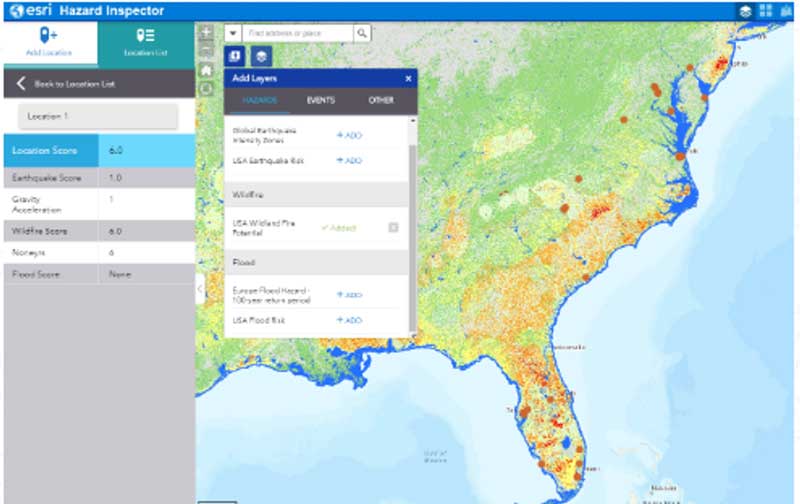800x504 pixels.
Task: Click the search magnifying glass icon
Action: click(362, 33)
